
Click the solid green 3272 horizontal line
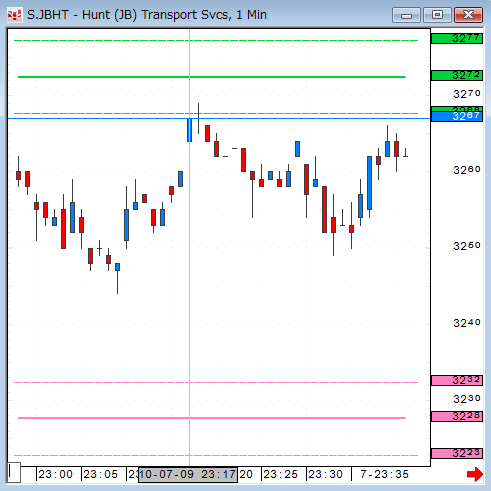212,77
